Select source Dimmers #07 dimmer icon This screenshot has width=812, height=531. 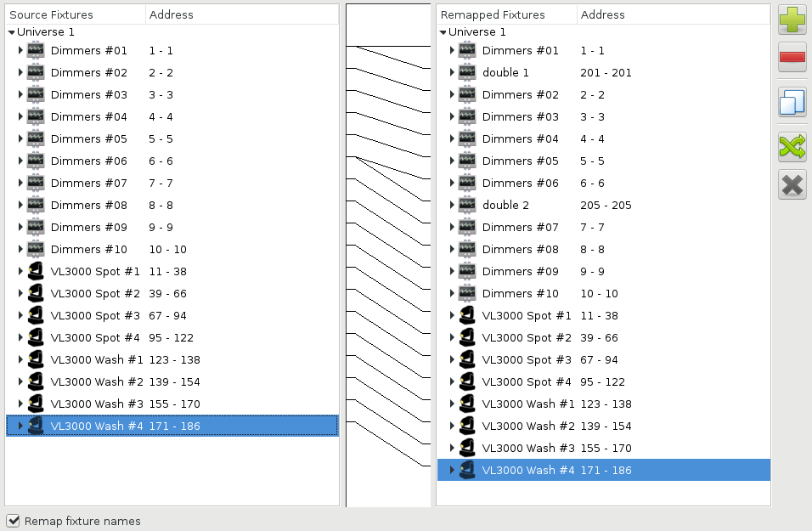pyautogui.click(x=36, y=183)
